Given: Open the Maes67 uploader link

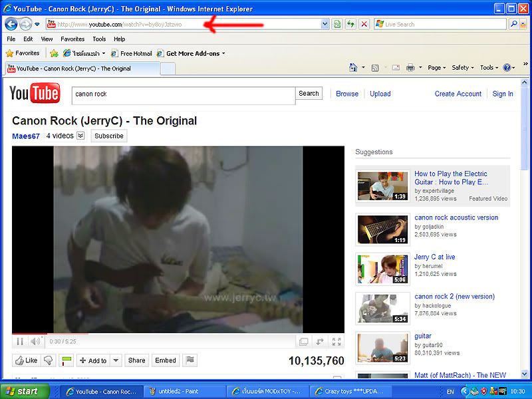Looking at the screenshot, I should click(26, 136).
